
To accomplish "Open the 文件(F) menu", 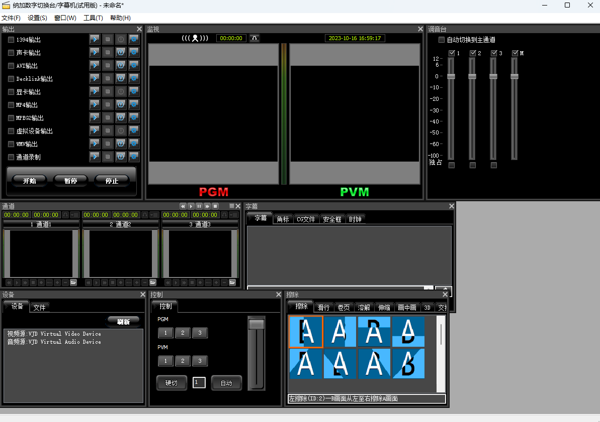I will pyautogui.click(x=11, y=18).
